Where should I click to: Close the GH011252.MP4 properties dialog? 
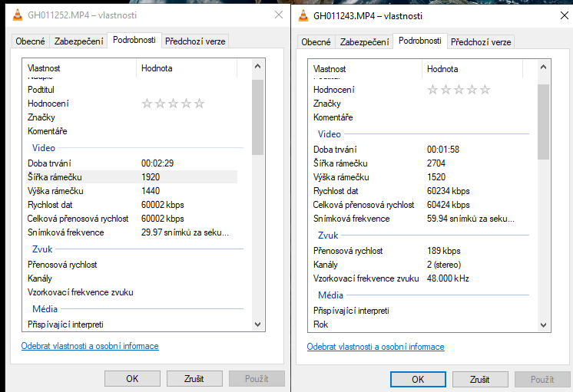pos(278,15)
